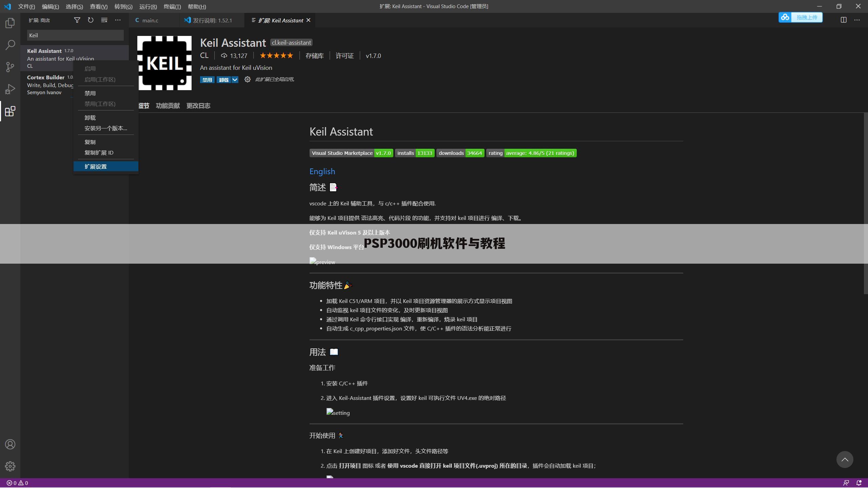Expand the uninstall button dropdown arrow
The image size is (868, 488).
pyautogui.click(x=235, y=80)
